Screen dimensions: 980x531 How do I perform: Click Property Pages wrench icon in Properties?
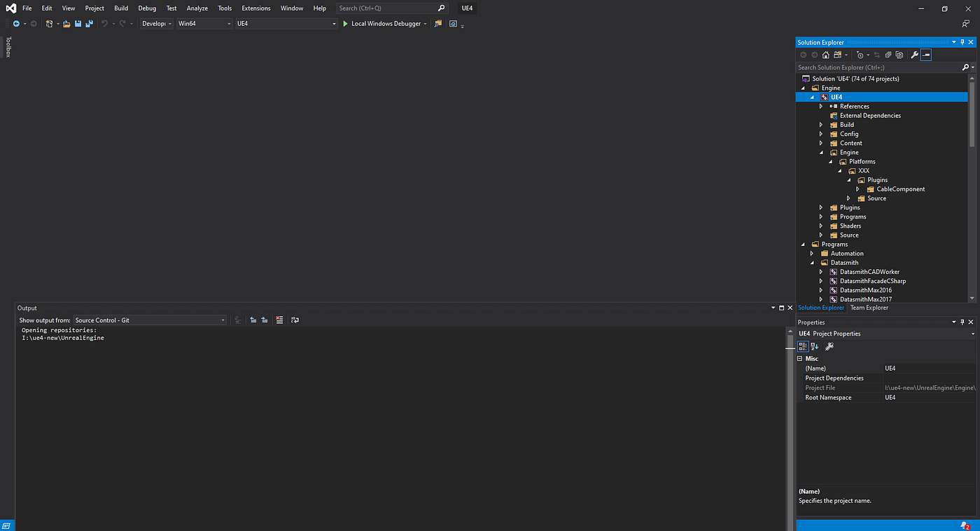[x=829, y=346]
